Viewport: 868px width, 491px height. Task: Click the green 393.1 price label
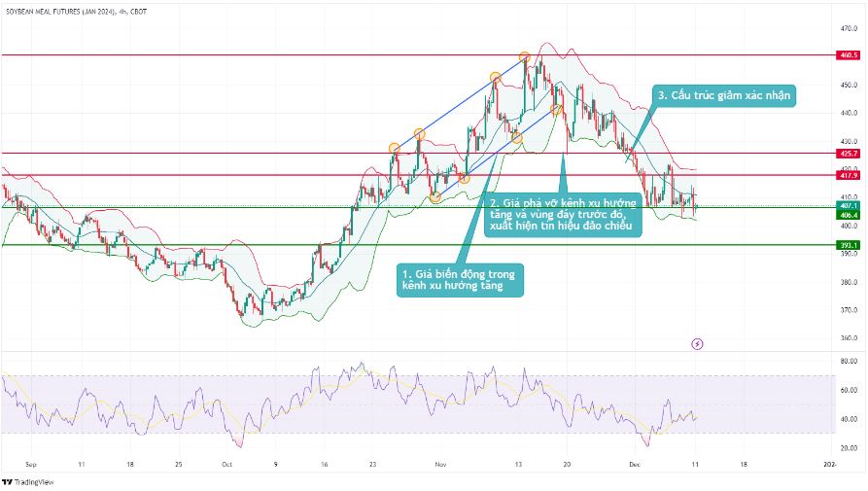coord(848,245)
